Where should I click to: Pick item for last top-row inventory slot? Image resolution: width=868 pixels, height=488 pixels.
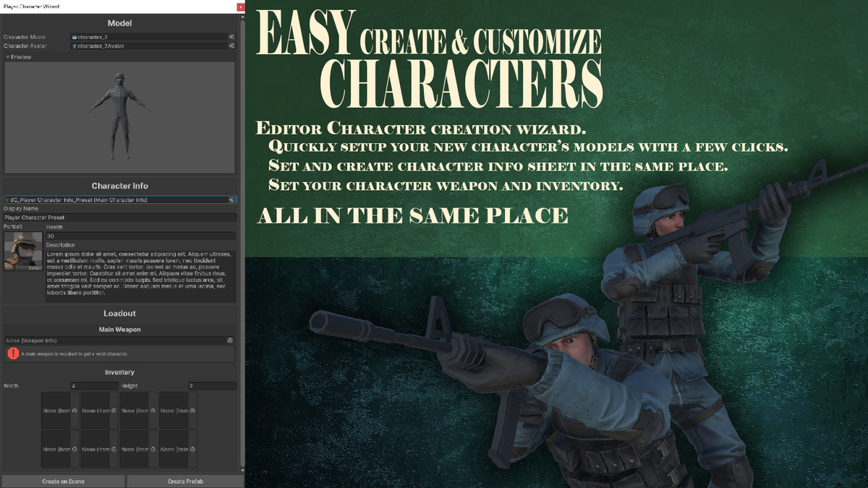pos(192,411)
